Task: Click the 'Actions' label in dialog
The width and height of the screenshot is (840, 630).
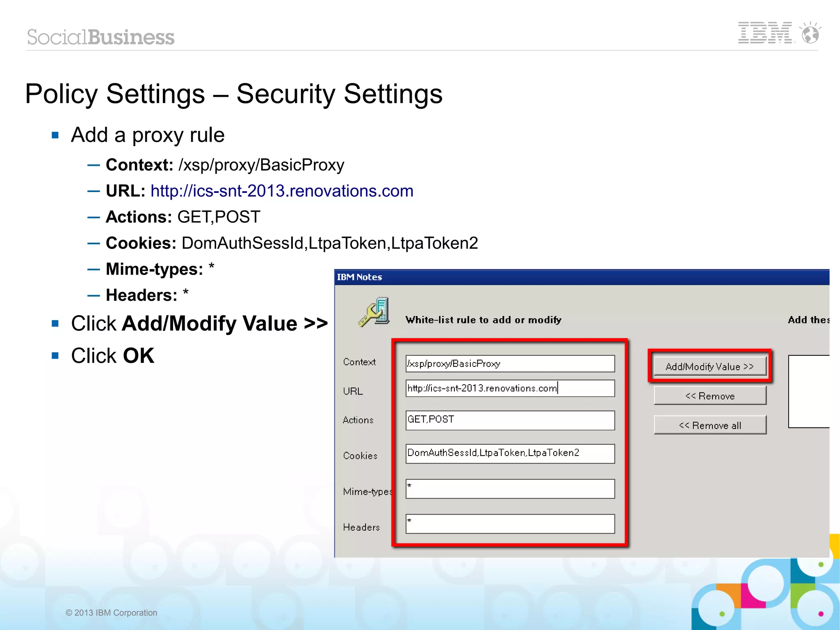Action: (358, 420)
